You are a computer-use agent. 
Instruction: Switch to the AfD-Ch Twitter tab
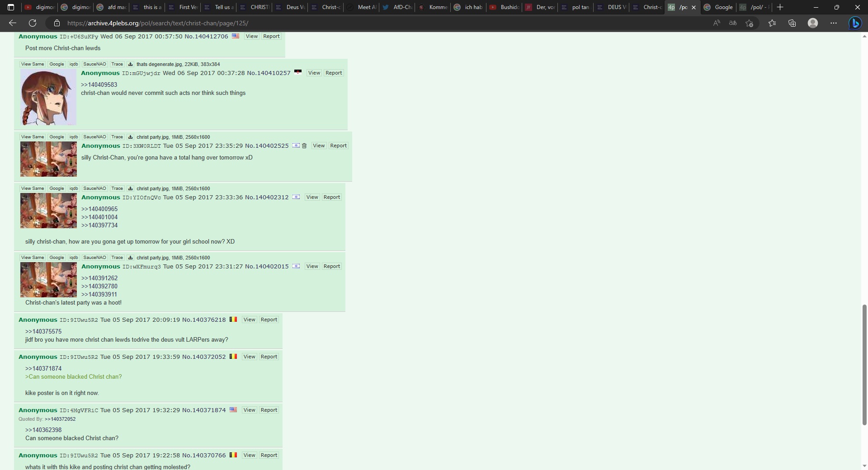point(397,7)
